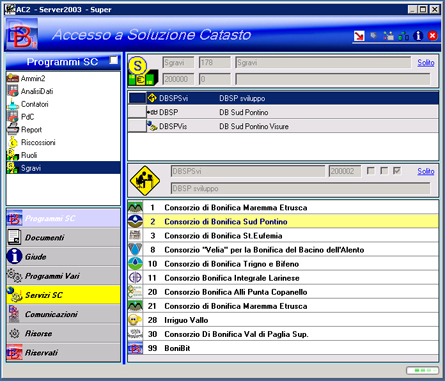Click the DBSPVis row icon
The image size is (445, 381).
[x=152, y=126]
